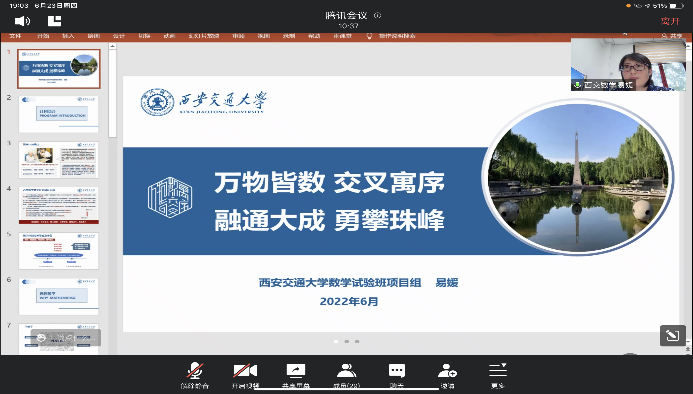Open the Insert tab in the PowerPoint ribbon
This screenshot has height=394, width=693.
(x=68, y=36)
